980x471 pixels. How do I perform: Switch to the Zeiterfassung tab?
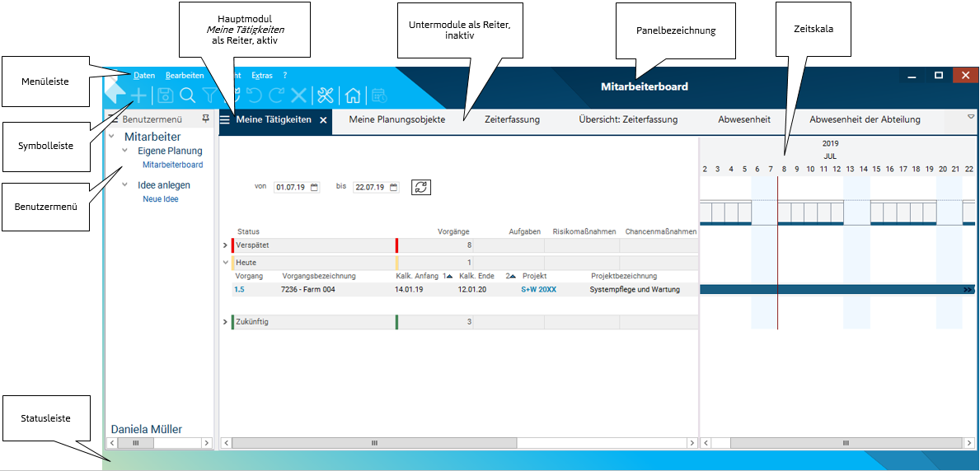click(x=512, y=119)
